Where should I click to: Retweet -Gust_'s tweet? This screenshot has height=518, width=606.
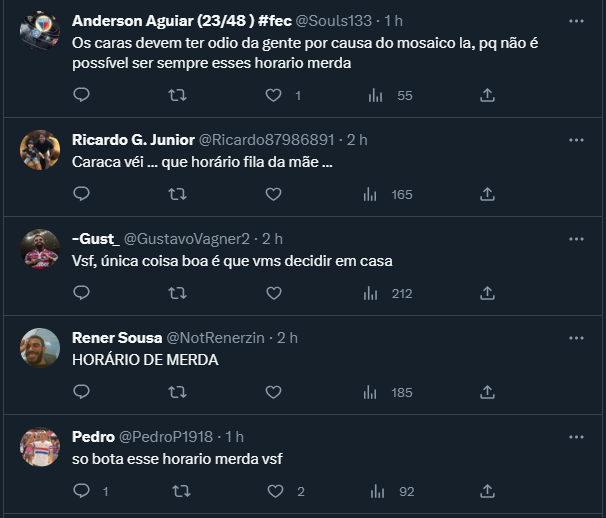(177, 293)
